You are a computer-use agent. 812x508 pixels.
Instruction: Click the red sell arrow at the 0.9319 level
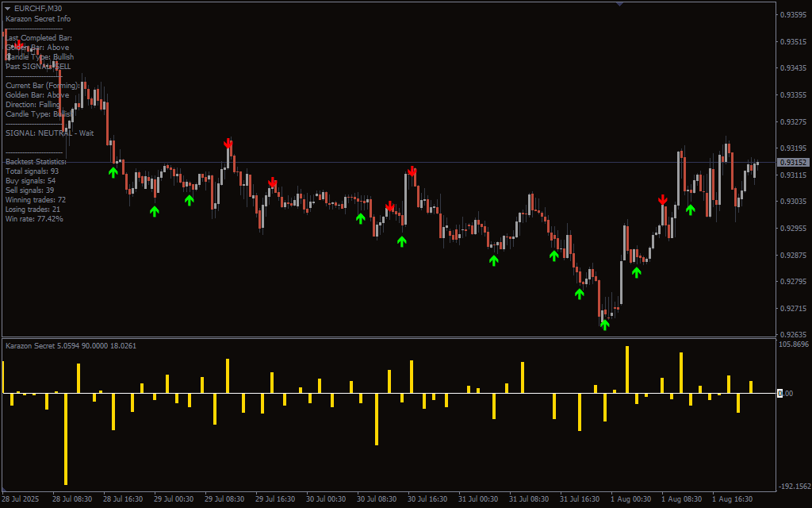[228, 144]
